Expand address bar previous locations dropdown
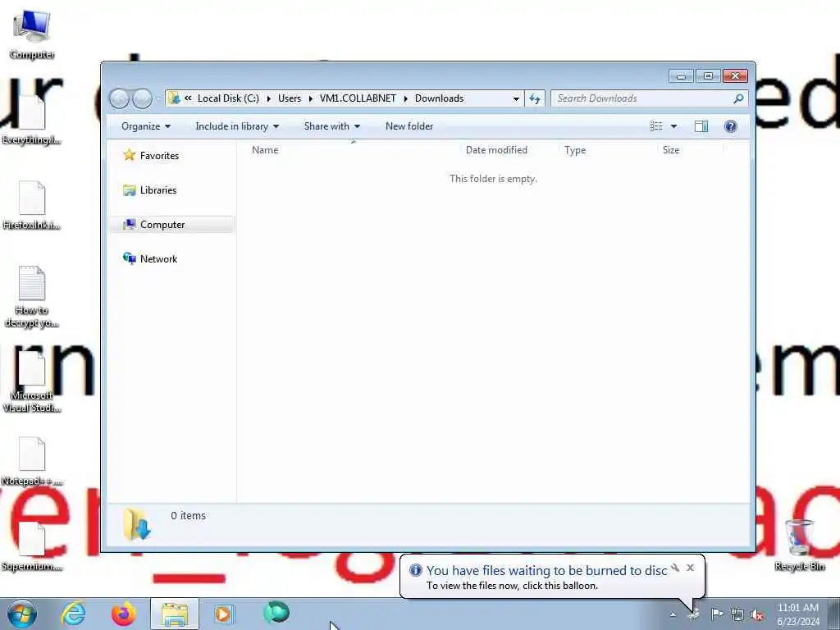840x630 pixels. 516,98
